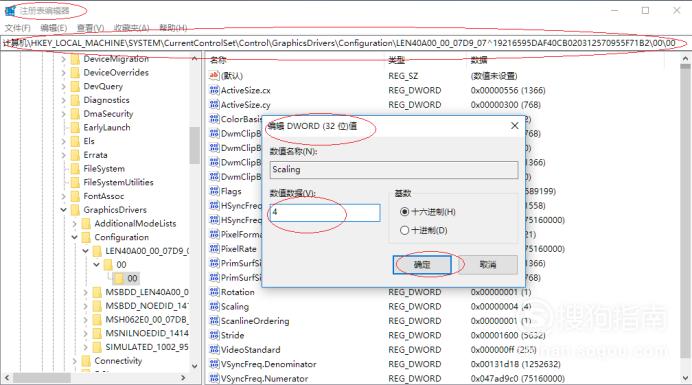Select the MSNILNOEDID_1414 tree item
Viewport: 692px width, 385px height.
147,333
